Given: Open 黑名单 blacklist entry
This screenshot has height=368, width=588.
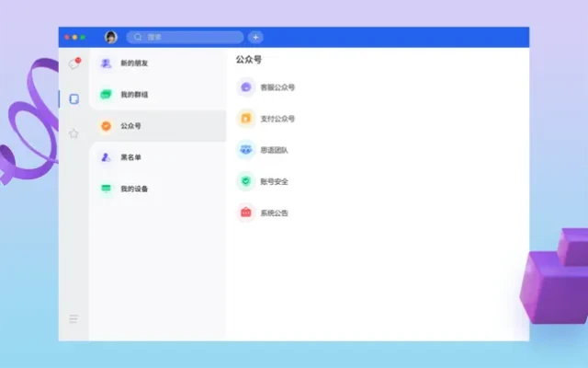Looking at the screenshot, I should (130, 157).
